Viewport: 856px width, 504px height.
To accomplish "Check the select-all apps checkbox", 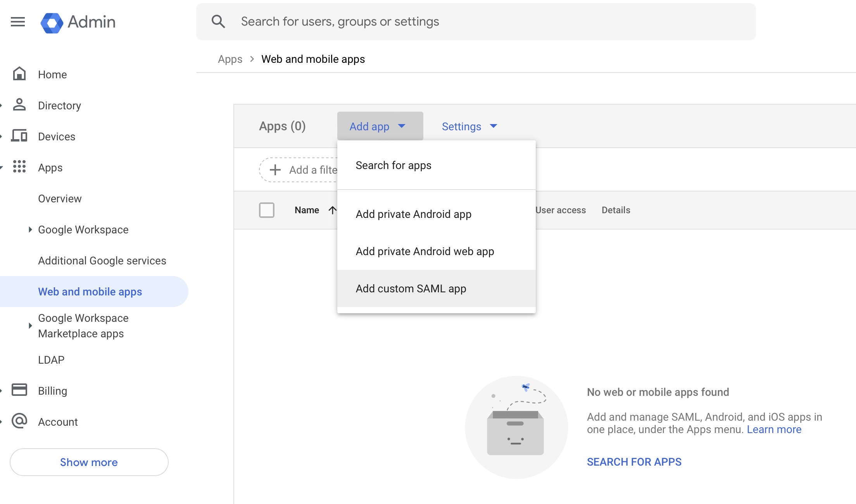I will (267, 210).
